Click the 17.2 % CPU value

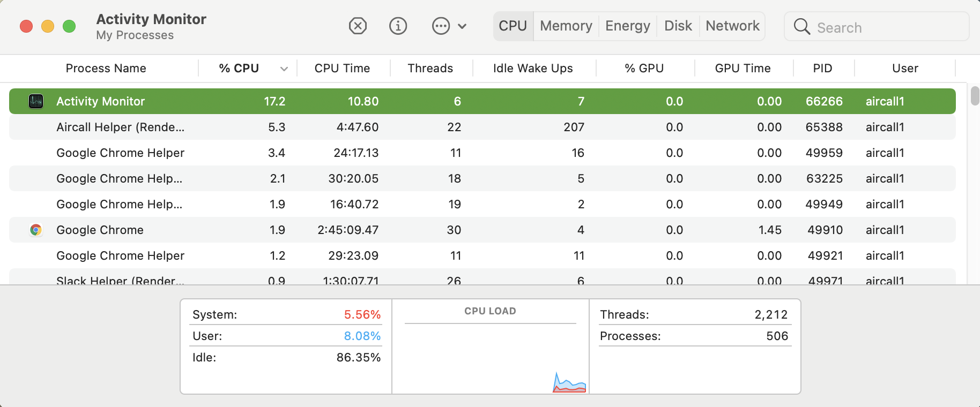(275, 101)
